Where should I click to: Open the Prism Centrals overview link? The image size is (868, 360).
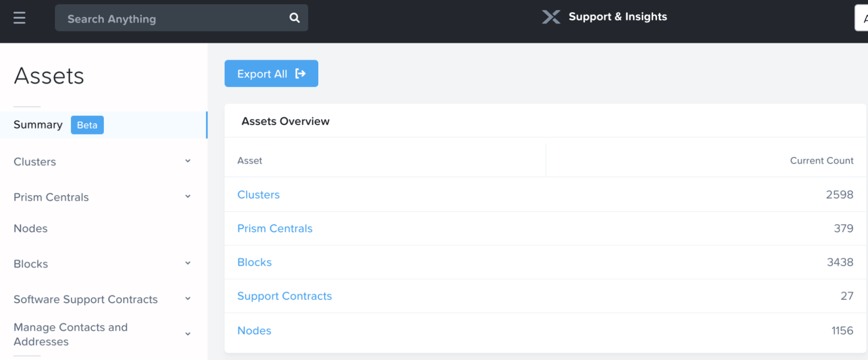274,228
